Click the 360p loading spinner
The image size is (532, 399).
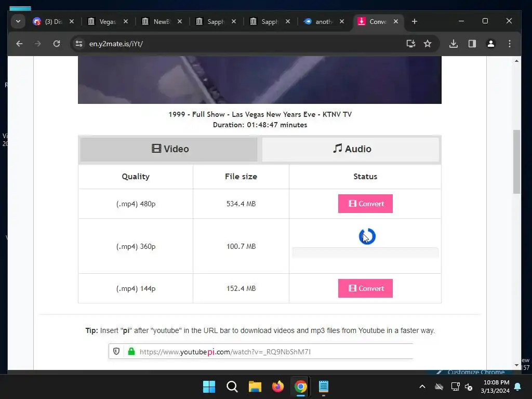pyautogui.click(x=367, y=236)
